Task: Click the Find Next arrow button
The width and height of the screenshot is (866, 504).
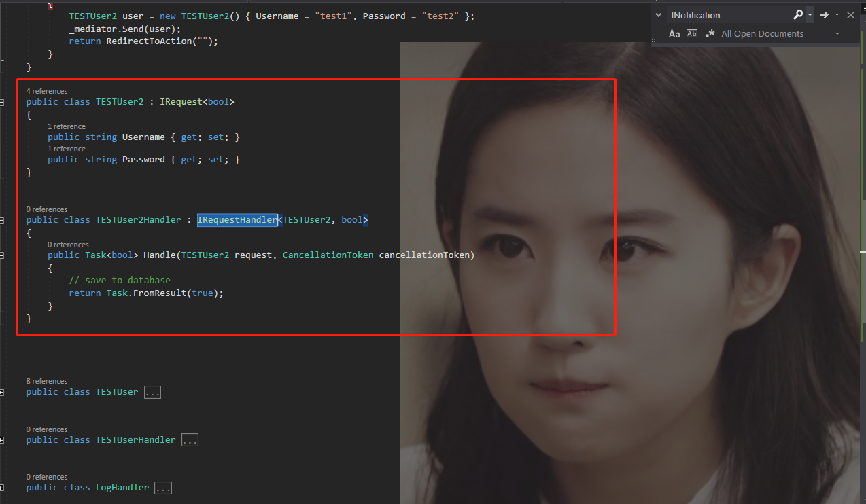Action: coord(824,15)
